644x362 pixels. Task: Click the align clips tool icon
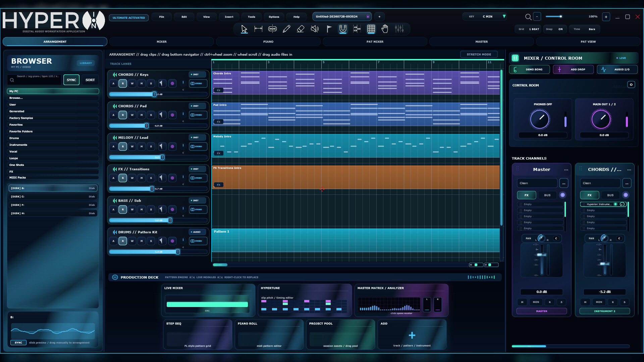357,29
